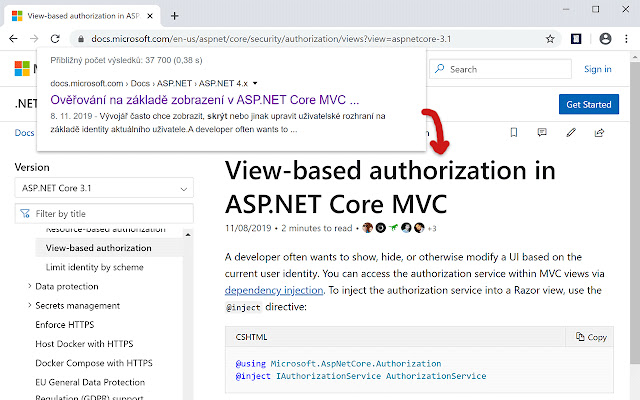
Task: Go back using browser back arrow
Action: pyautogui.click(x=13, y=39)
